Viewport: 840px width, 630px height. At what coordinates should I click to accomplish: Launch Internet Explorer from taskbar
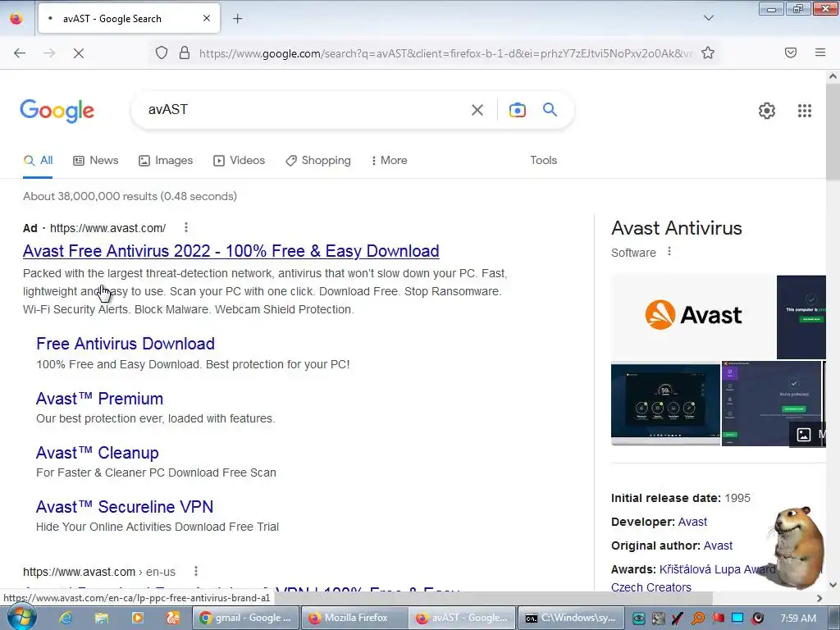66,618
